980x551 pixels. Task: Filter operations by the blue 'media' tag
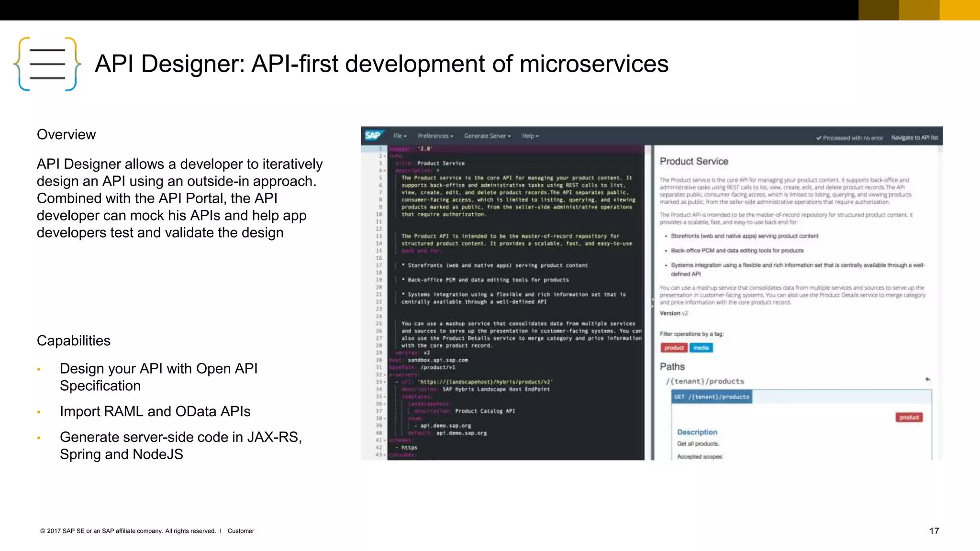[701, 348]
